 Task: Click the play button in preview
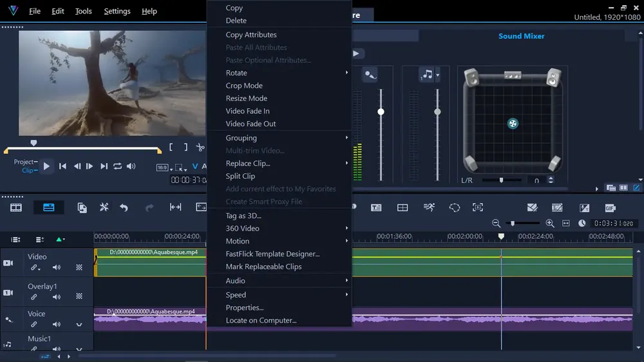pyautogui.click(x=46, y=166)
